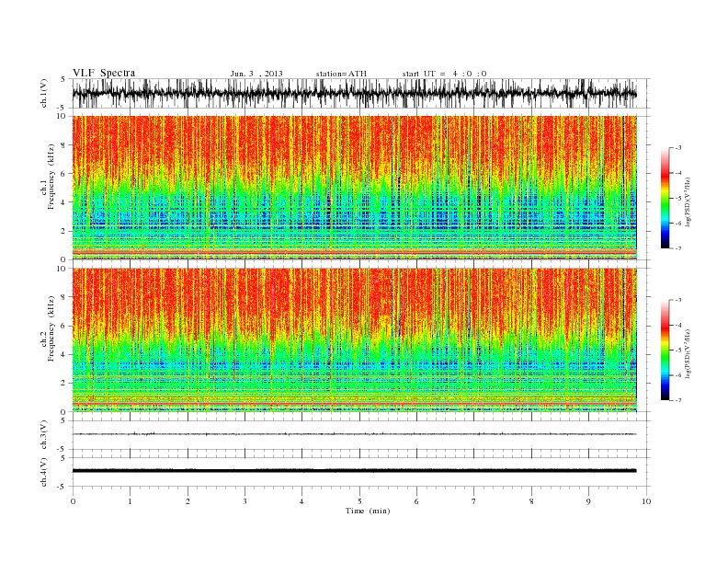The width and height of the screenshot is (728, 563).
Task: Click the "10" tick on the time axis
Action: (646, 501)
